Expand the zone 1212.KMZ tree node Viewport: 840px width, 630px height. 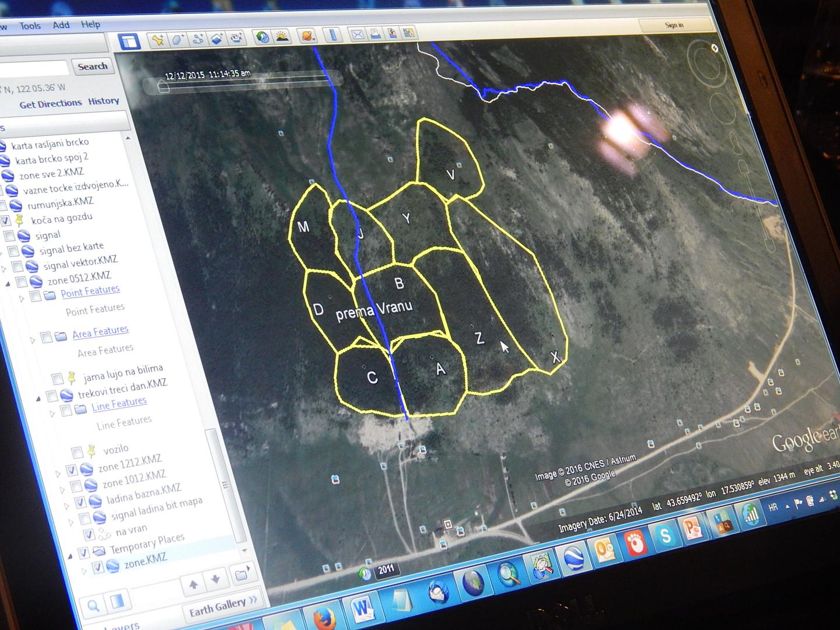(58, 473)
